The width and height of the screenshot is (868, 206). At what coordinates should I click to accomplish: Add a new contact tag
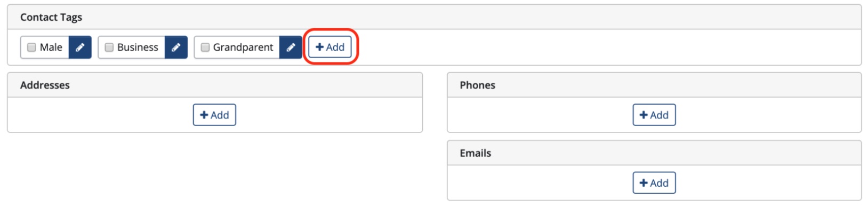(330, 47)
